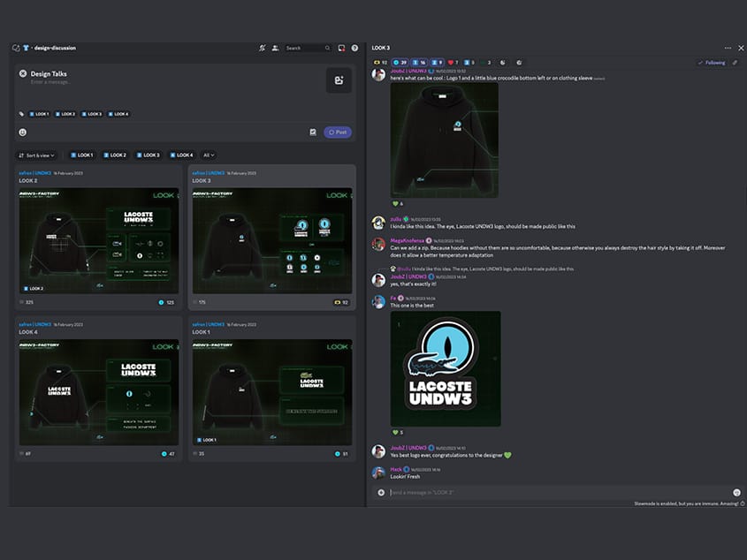Apply LOOK 4 tag in post composer
The image size is (747, 560).
point(118,114)
